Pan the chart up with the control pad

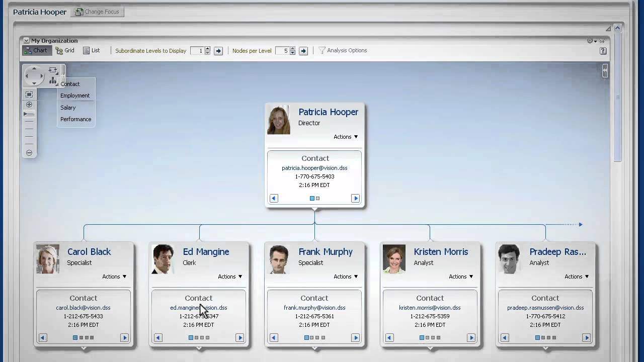[x=34, y=68]
